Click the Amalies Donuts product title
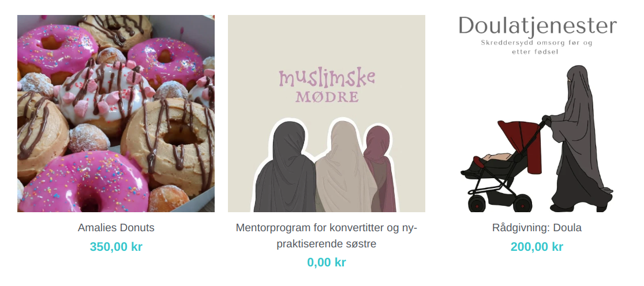 click(x=116, y=228)
